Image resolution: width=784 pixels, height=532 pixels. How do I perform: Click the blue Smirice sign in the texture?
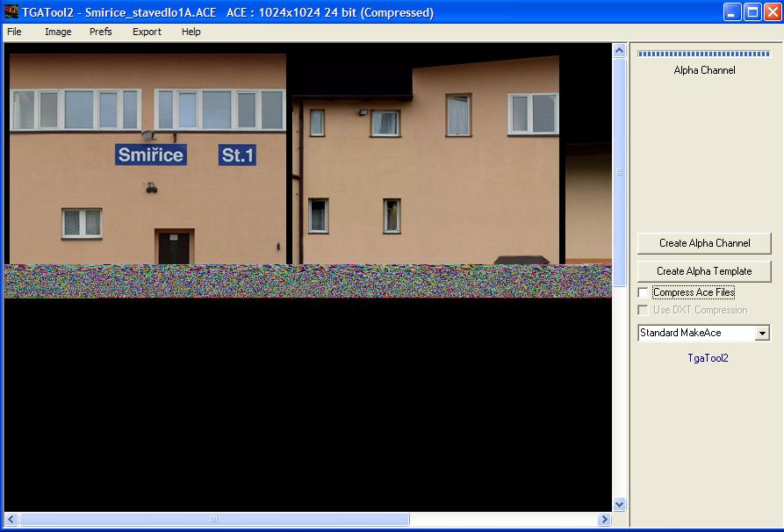pos(150,155)
